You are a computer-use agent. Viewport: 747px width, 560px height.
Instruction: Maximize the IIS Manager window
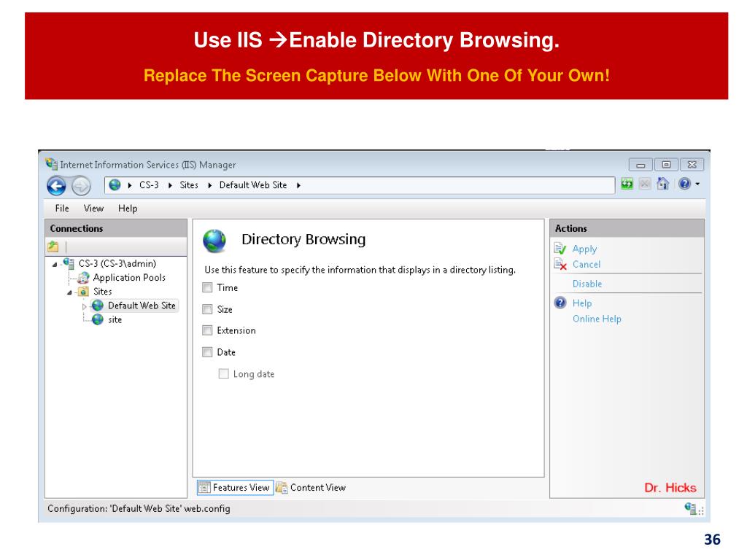click(x=667, y=165)
